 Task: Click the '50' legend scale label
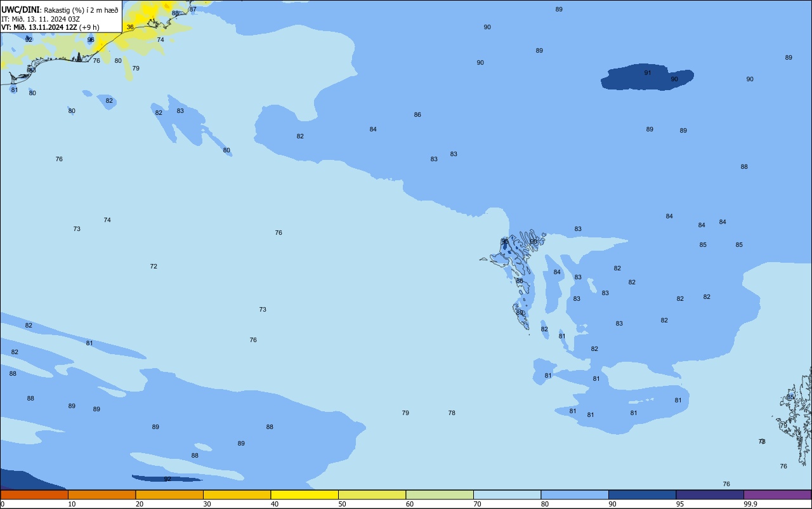tap(342, 504)
